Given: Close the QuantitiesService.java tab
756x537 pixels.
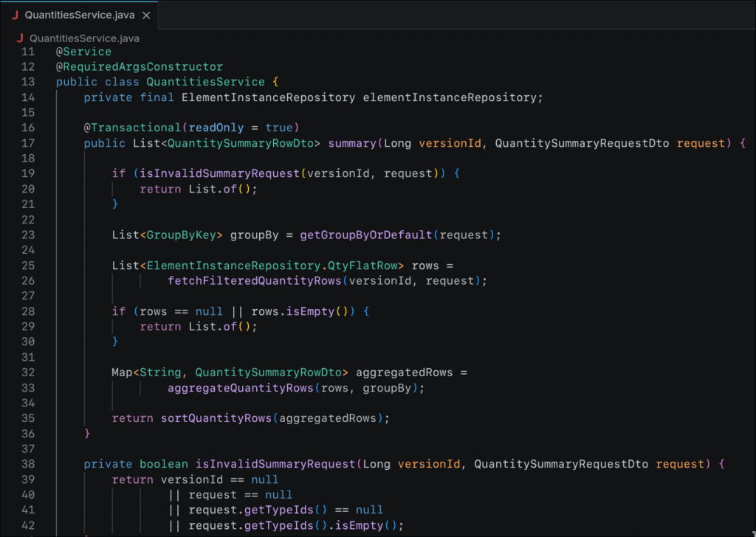Looking at the screenshot, I should tap(146, 15).
